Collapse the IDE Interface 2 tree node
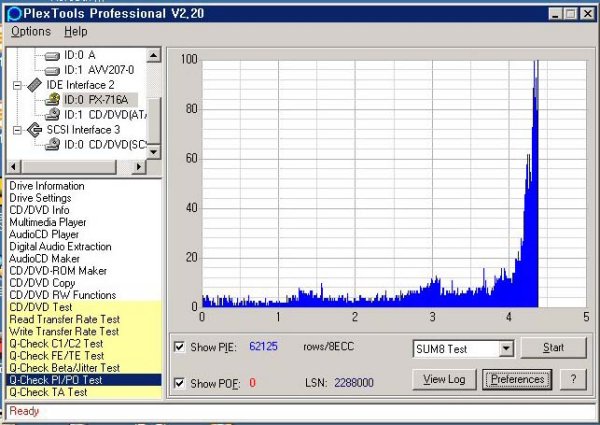This screenshot has height=425, width=600. point(17,85)
